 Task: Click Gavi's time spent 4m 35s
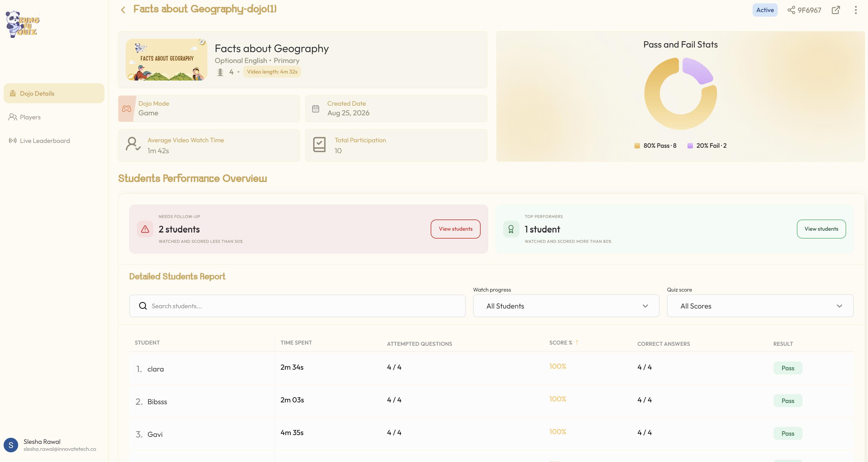(x=292, y=432)
